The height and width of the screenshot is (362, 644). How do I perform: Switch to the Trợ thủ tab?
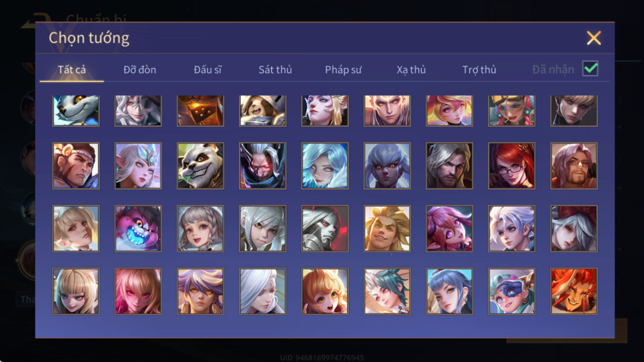click(x=479, y=70)
